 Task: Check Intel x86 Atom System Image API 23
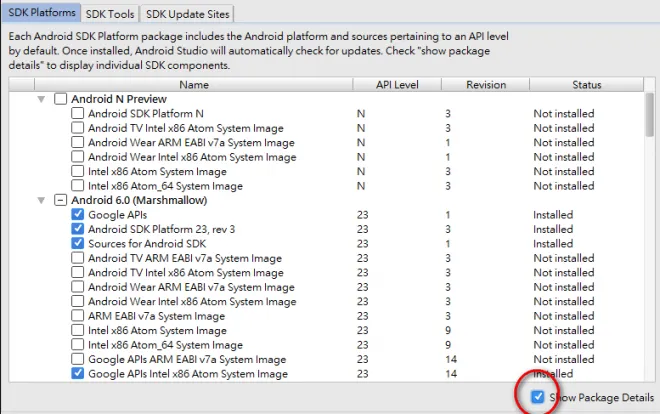pos(77,330)
